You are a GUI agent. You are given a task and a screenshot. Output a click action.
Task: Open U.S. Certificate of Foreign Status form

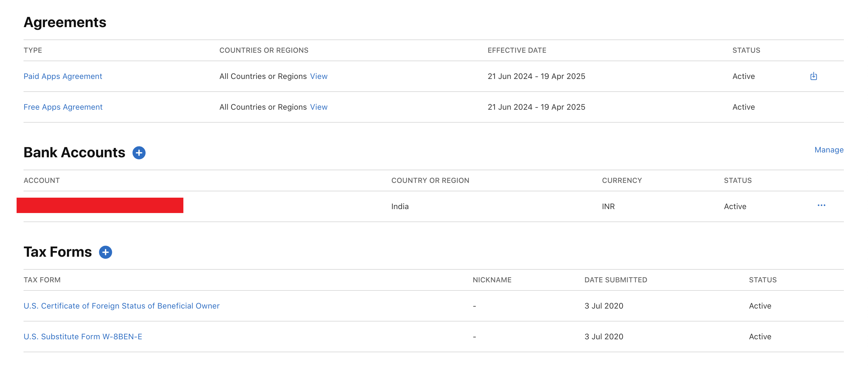(121, 306)
